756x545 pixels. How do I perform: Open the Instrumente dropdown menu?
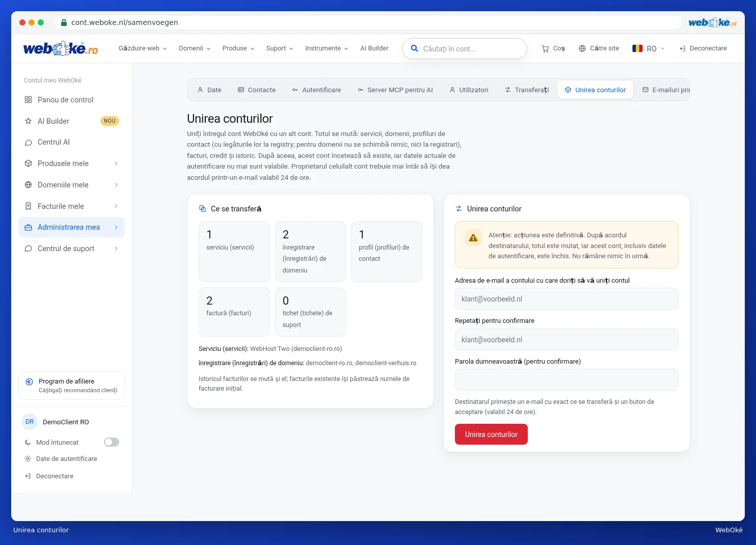click(327, 48)
